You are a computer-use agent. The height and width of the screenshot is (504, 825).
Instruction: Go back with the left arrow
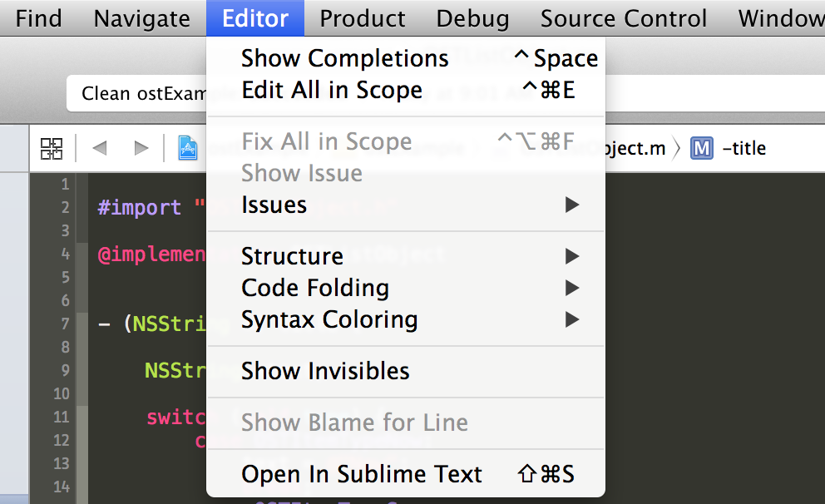click(x=100, y=148)
